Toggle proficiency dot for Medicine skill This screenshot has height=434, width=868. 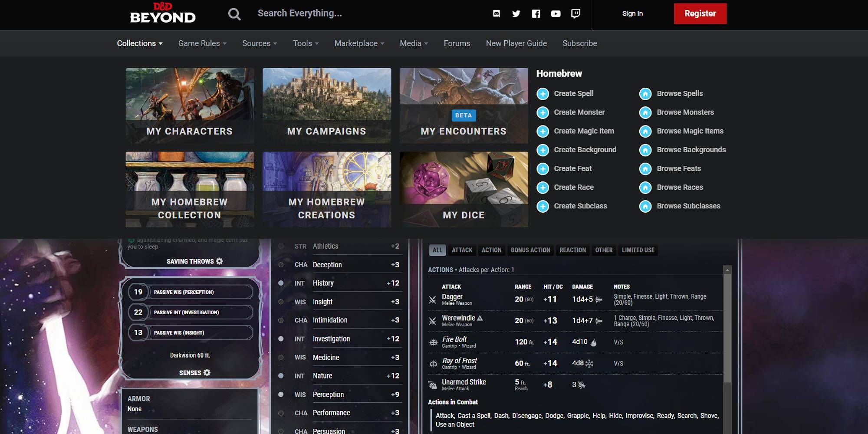281,357
